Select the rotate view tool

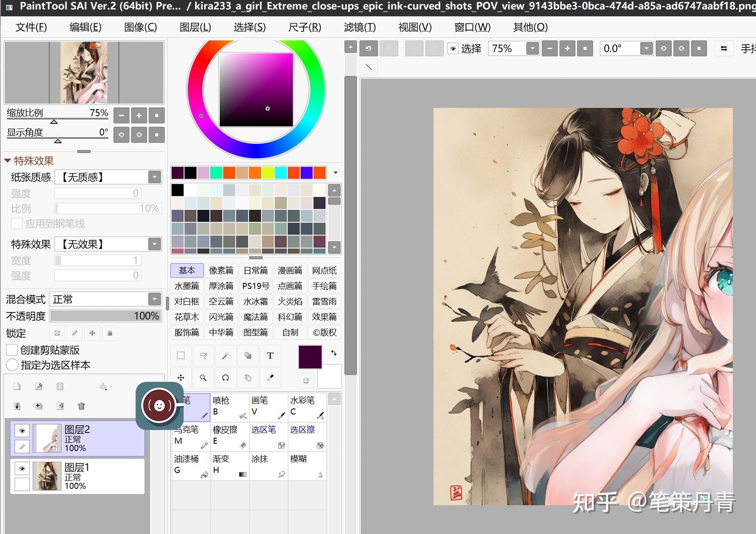[x=225, y=378]
